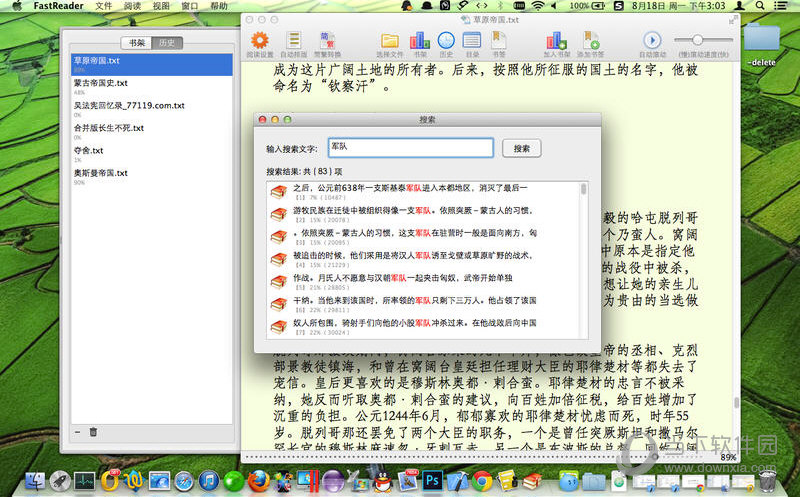This screenshot has height=497, width=800.
Task: Select 蒙古帝国史.txt in the book list
Action: click(152, 87)
